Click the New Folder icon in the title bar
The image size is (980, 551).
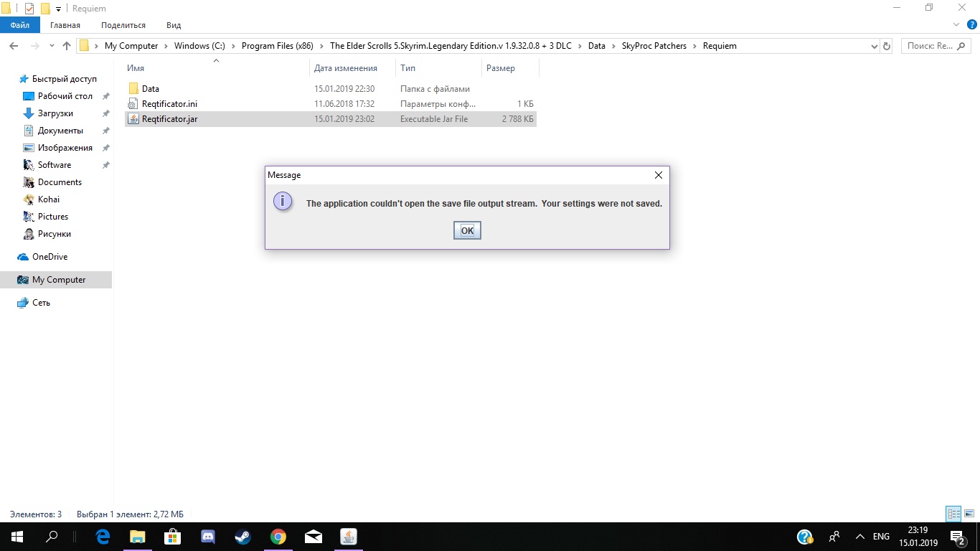pos(45,9)
